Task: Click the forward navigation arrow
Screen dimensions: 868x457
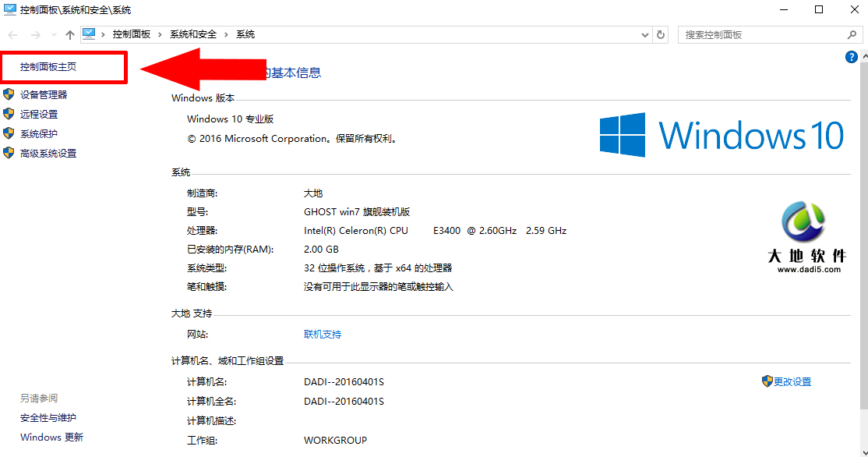Action: pos(35,35)
